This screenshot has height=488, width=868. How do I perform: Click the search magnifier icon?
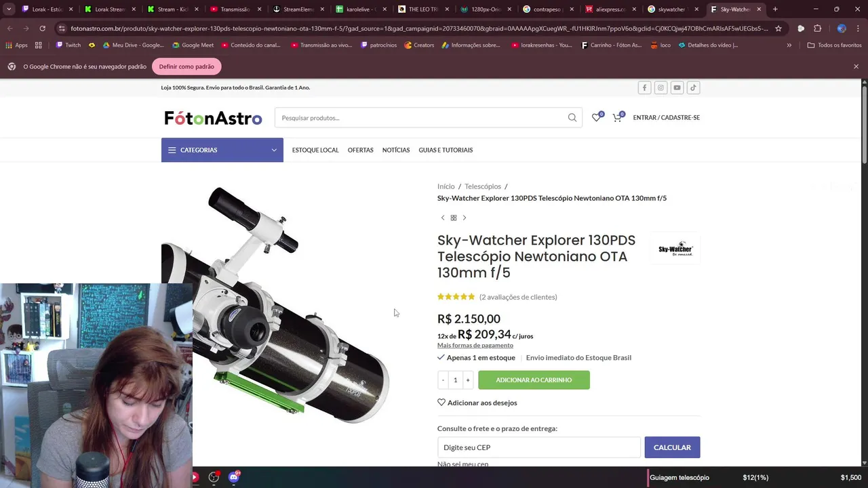572,118
